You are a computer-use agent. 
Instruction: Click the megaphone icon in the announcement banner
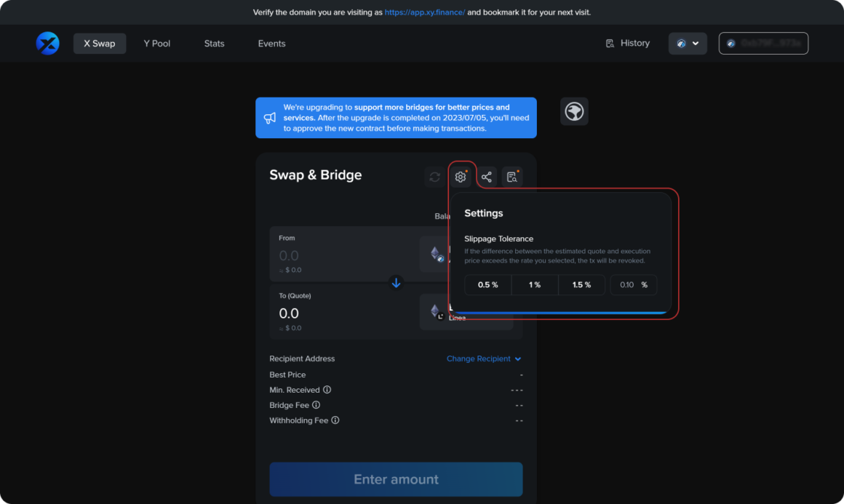tap(270, 117)
